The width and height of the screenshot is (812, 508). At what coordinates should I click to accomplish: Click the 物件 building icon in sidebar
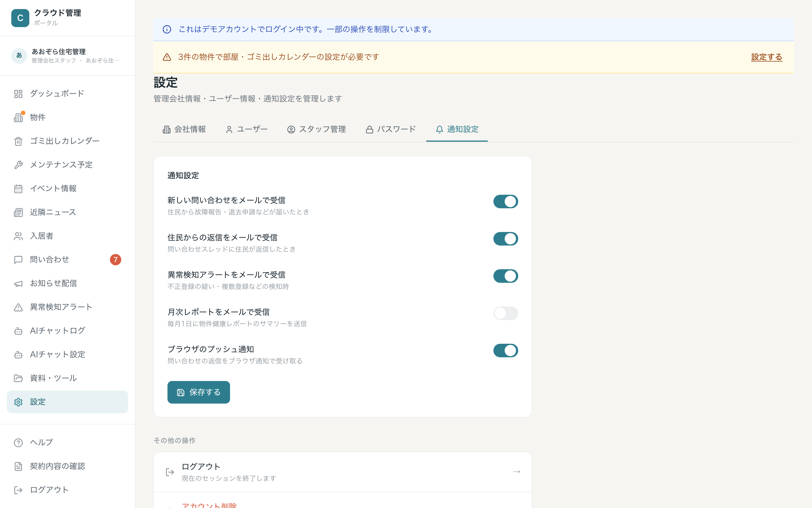(18, 118)
